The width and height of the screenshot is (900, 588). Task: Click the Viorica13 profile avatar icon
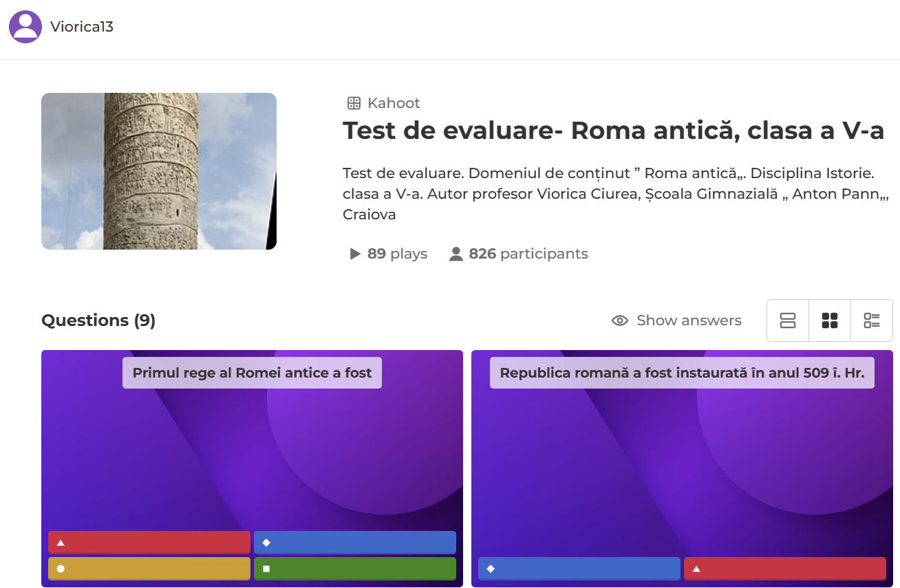pos(25,27)
